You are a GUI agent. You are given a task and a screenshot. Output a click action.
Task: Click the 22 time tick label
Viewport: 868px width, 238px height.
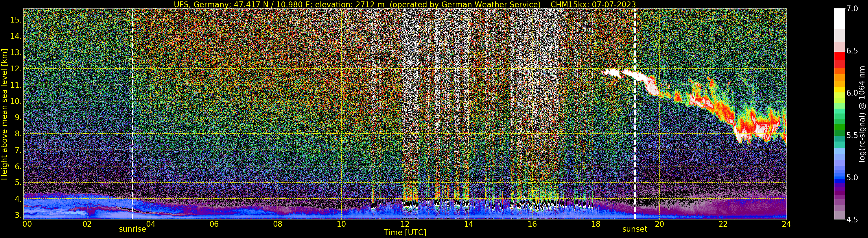pos(723,224)
